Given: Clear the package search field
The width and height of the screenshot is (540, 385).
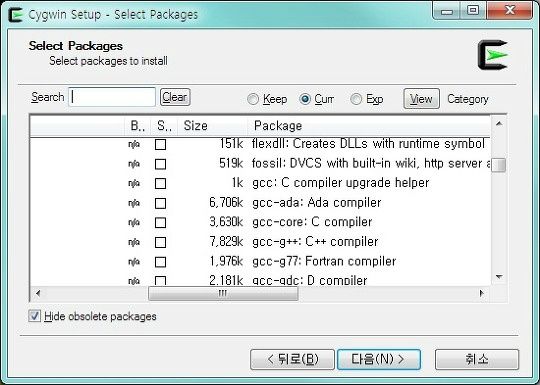Looking at the screenshot, I should (175, 97).
